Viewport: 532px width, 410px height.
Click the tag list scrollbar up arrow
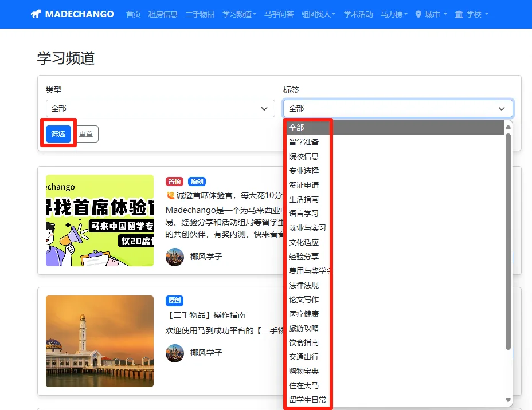point(508,127)
